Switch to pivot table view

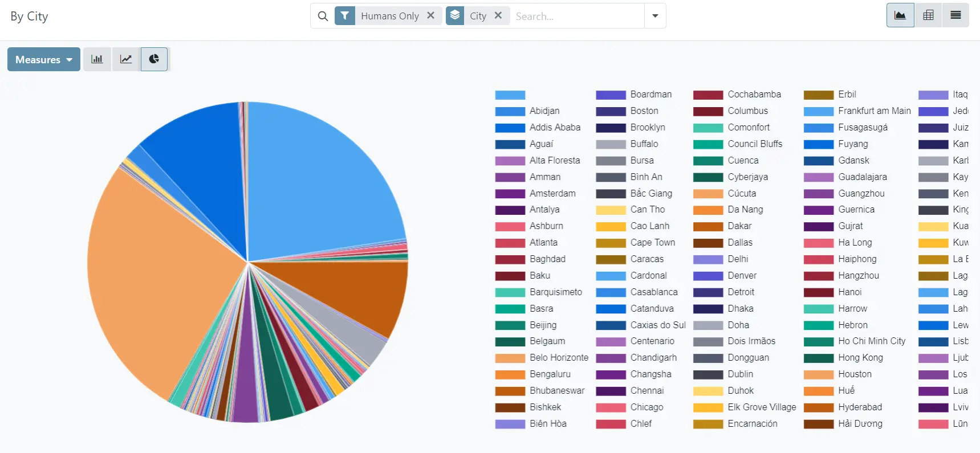tap(928, 15)
